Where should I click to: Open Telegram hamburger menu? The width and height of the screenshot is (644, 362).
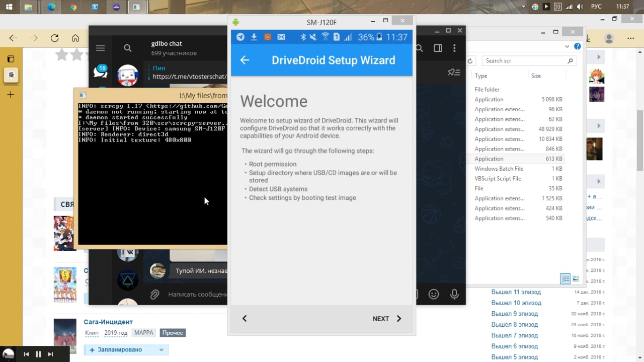[x=100, y=48]
